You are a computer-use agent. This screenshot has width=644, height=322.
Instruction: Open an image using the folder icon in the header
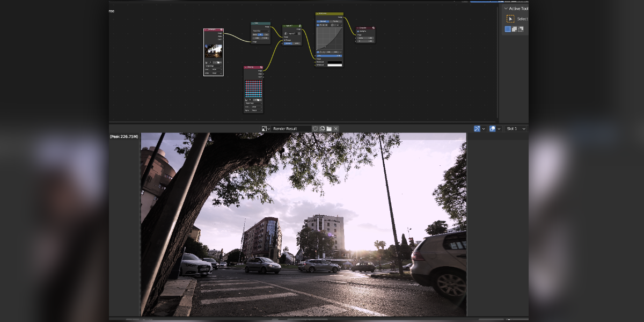(x=330, y=128)
